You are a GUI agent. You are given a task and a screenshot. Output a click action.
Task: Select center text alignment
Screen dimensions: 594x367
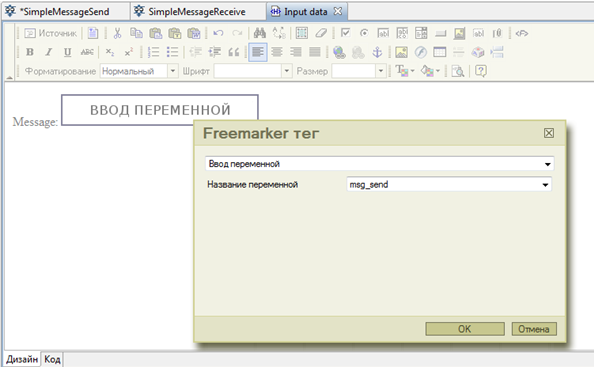pyautogui.click(x=277, y=52)
